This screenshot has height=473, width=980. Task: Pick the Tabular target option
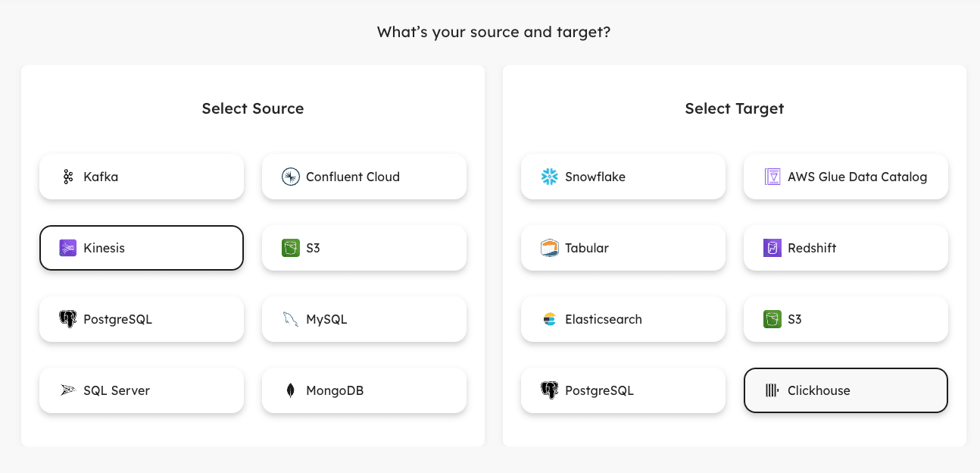tap(623, 248)
